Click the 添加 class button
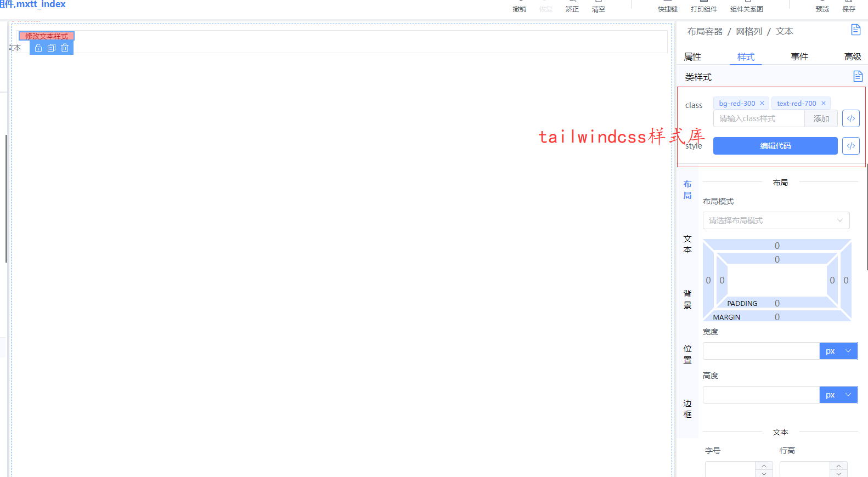 pyautogui.click(x=821, y=118)
